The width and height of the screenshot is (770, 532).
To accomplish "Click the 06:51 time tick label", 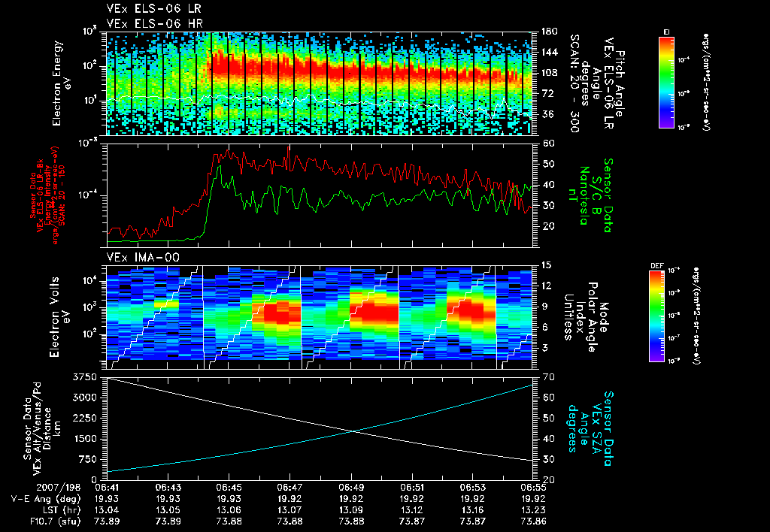I will point(411,488).
